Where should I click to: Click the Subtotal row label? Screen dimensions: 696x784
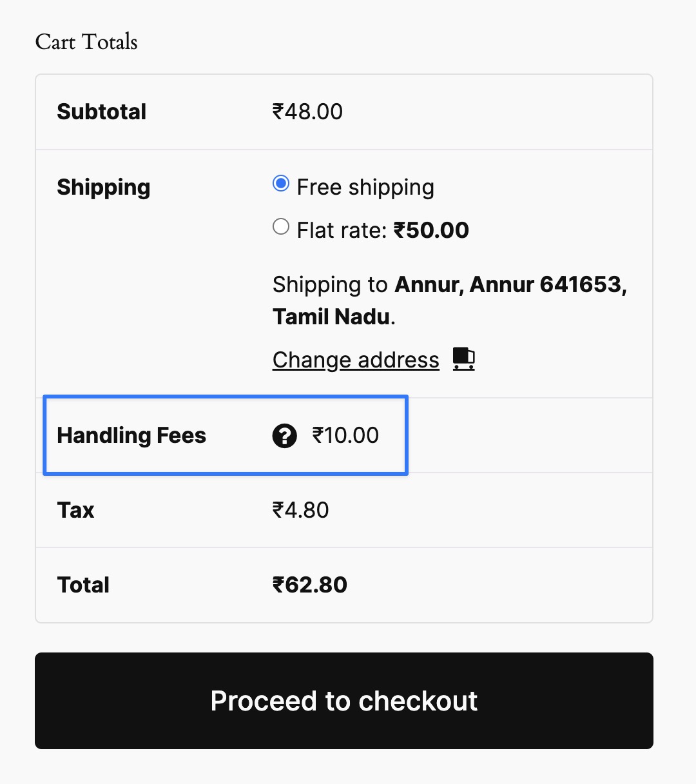[x=102, y=112]
